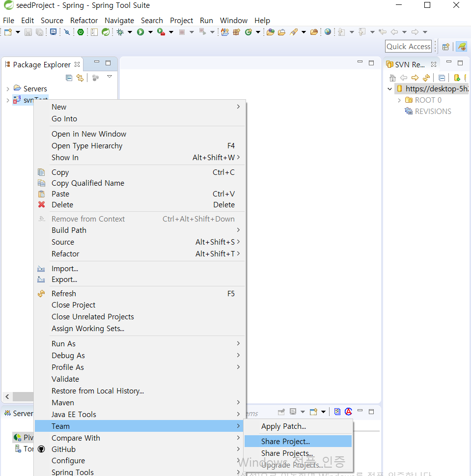Open the New submenu in the context menu
This screenshot has height=476, width=471.
139,107
